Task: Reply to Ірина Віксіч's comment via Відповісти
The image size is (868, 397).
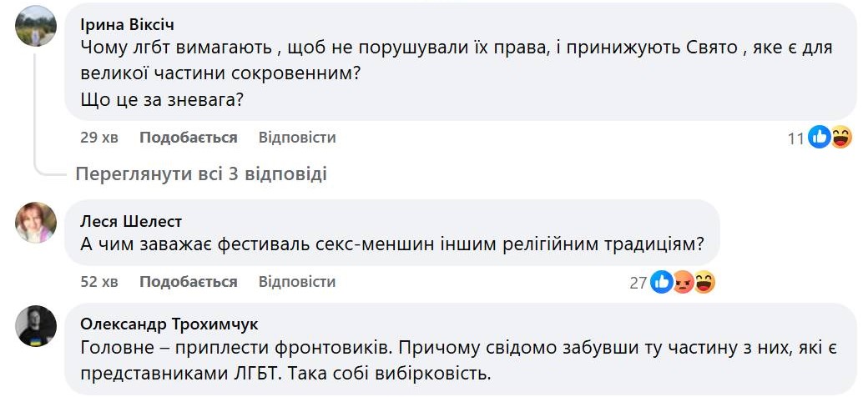Action: (296, 138)
